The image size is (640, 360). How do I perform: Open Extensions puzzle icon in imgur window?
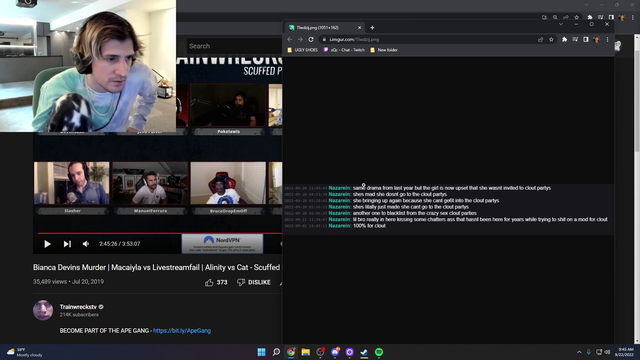pos(564,40)
